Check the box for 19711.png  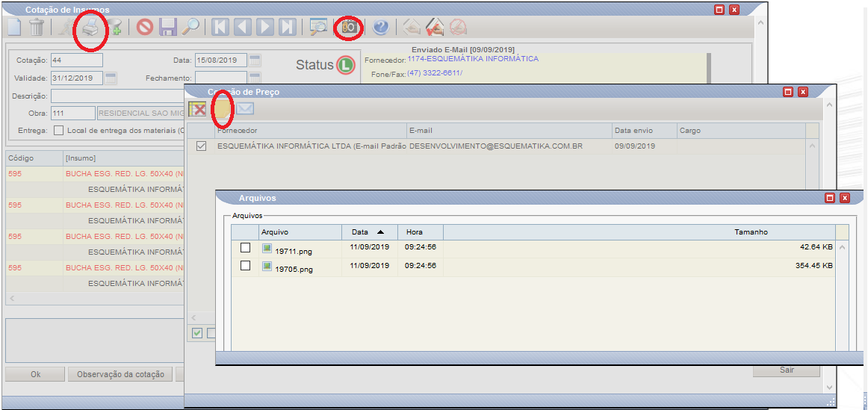(245, 248)
